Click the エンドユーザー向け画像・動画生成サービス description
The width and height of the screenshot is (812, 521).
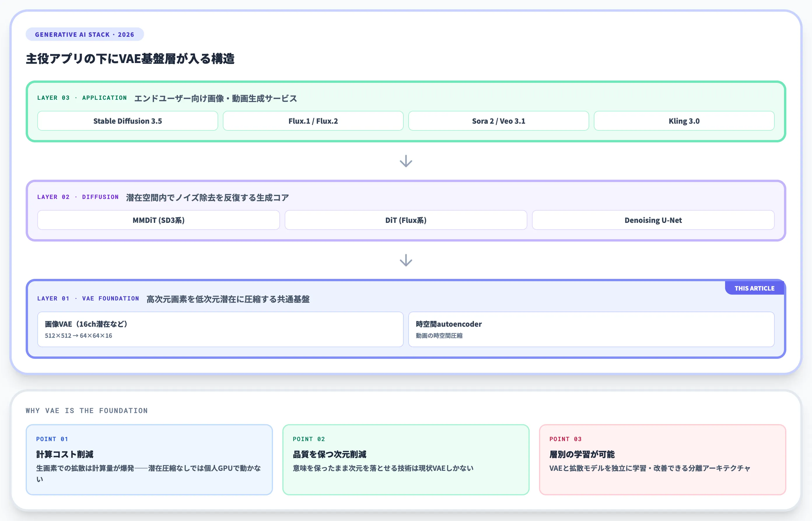(x=216, y=98)
